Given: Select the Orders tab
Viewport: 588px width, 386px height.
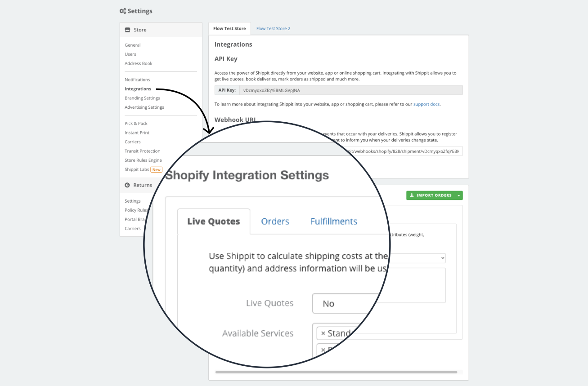Looking at the screenshot, I should (x=275, y=222).
